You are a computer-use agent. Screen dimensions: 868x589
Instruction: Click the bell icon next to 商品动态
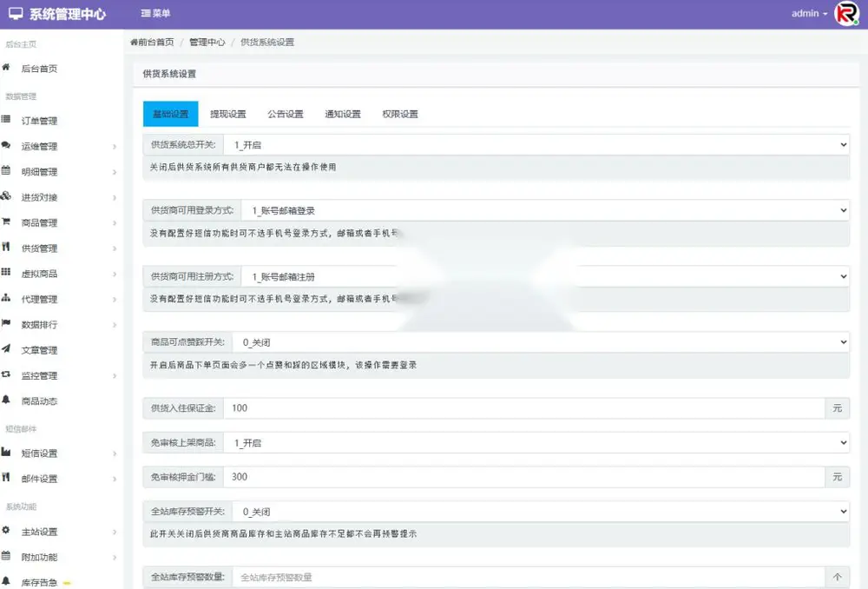pyautogui.click(x=6, y=400)
